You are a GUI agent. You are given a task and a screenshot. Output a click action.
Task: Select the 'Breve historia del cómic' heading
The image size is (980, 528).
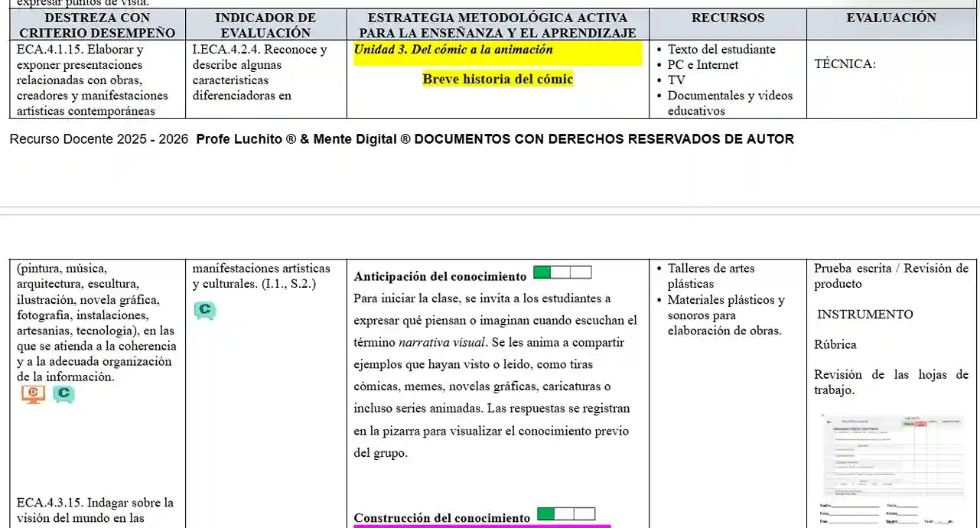click(497, 79)
